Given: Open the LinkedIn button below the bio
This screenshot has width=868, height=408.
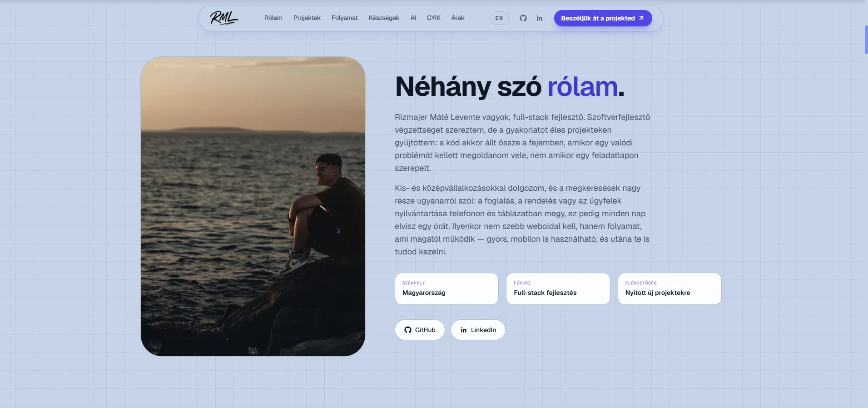Looking at the screenshot, I should point(478,330).
